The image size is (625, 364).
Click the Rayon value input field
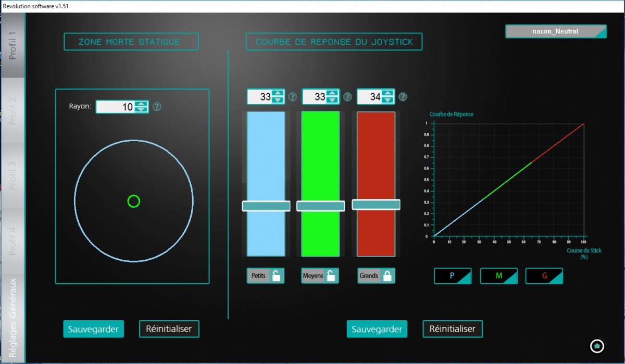pos(116,107)
